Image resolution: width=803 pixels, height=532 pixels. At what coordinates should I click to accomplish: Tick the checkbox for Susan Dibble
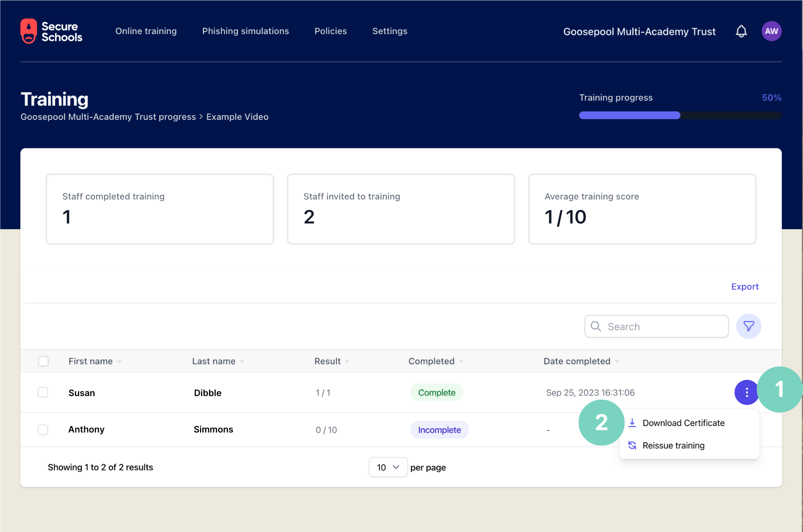point(43,393)
